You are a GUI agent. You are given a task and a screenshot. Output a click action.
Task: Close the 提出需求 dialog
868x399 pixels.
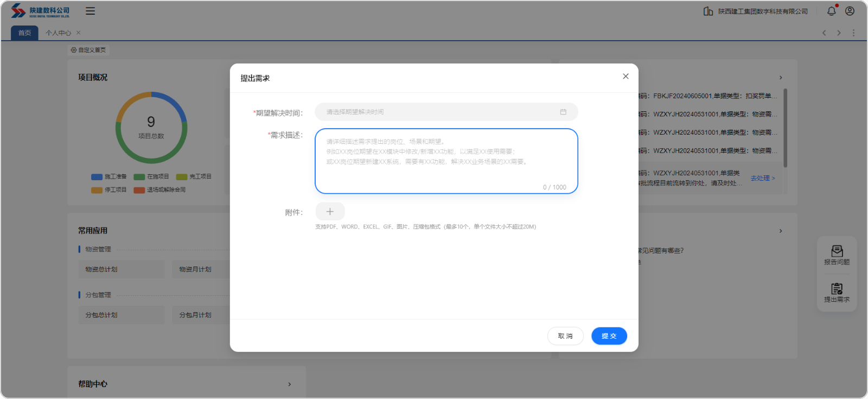point(626,77)
